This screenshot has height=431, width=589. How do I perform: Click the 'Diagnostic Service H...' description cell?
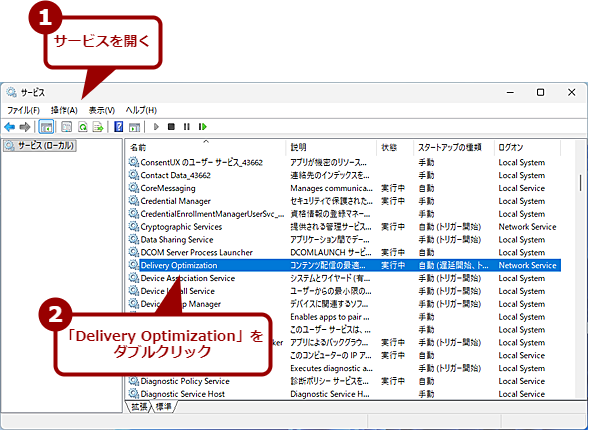(330, 394)
